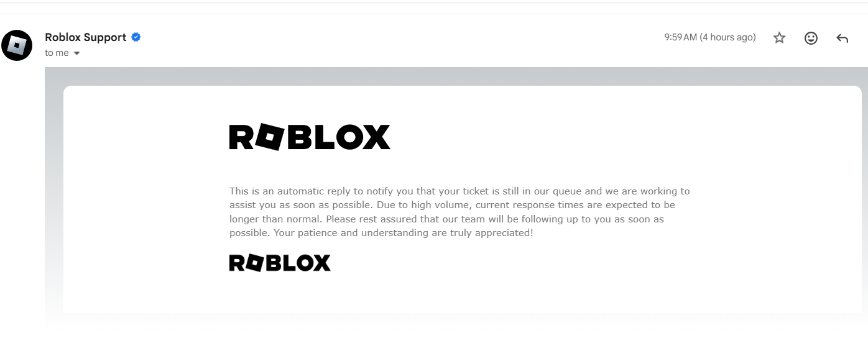Click the blue verified checkmark badge
The image size is (868, 351).
pyautogui.click(x=136, y=37)
